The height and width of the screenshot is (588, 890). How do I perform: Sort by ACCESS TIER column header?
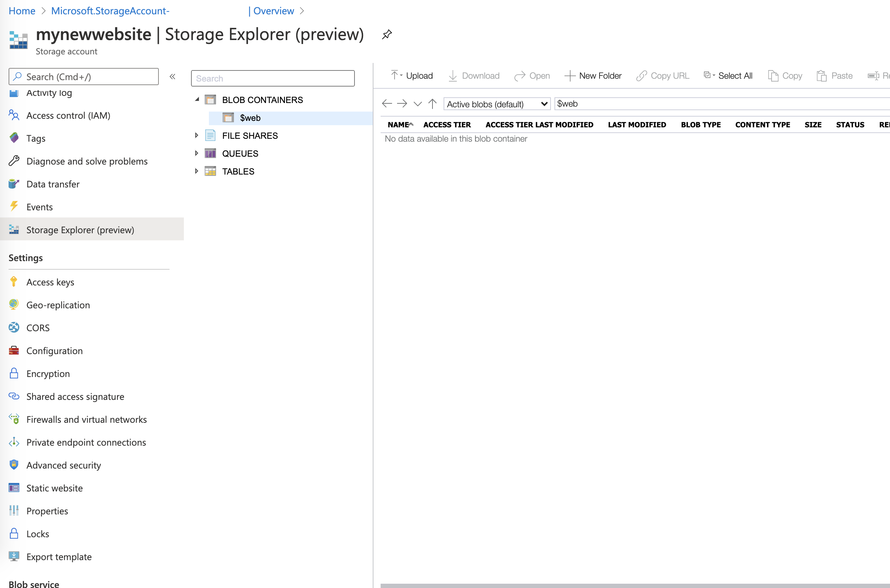tap(447, 124)
